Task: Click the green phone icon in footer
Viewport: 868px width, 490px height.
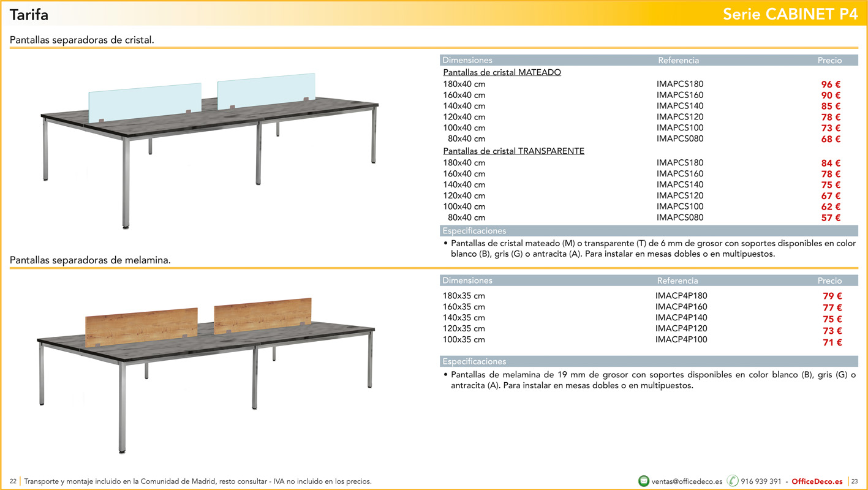Action: 733,481
